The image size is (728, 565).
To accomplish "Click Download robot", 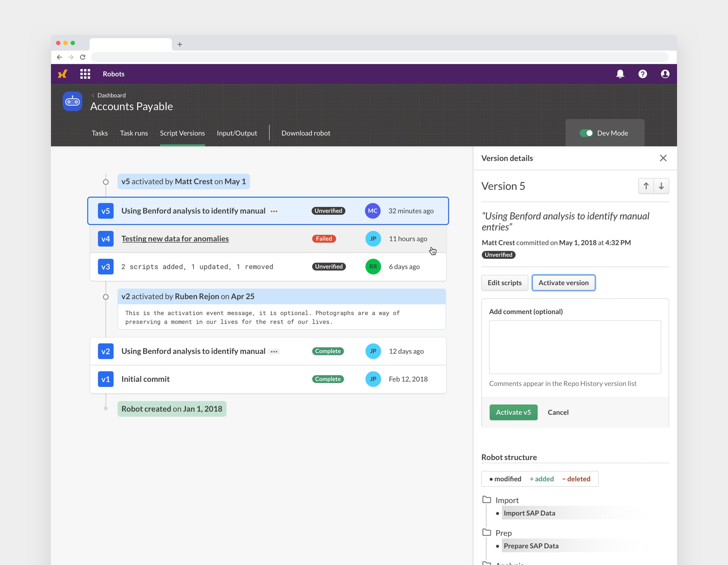I will pyautogui.click(x=306, y=133).
